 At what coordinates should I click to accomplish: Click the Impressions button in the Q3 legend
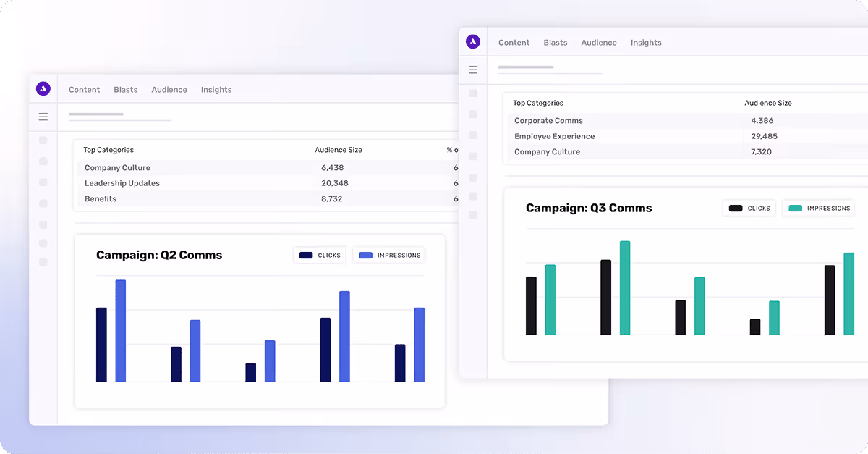tap(818, 208)
